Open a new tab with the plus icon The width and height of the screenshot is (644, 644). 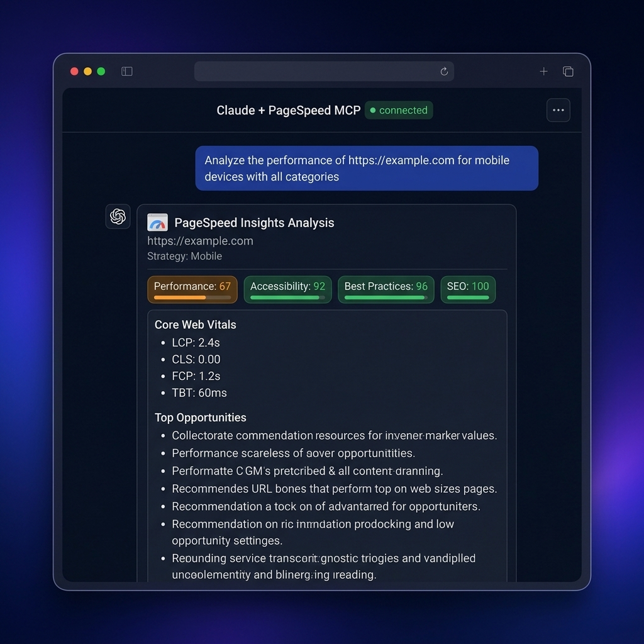pyautogui.click(x=543, y=72)
